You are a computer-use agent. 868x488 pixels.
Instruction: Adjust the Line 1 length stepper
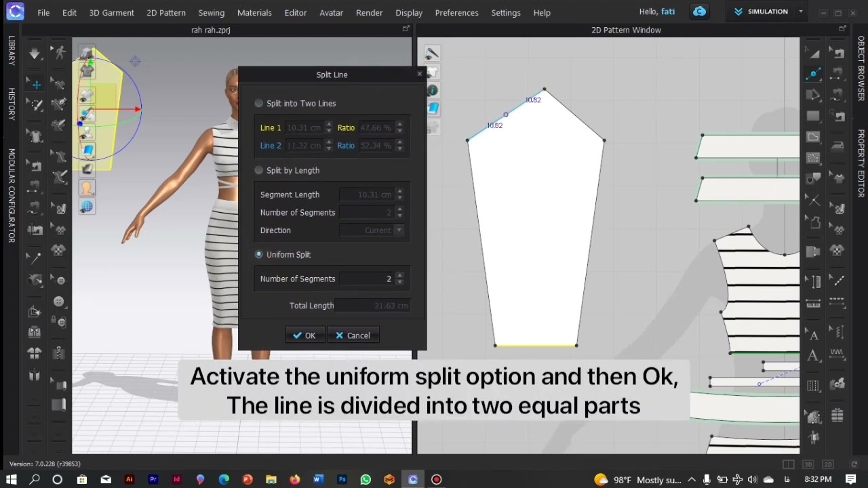click(x=329, y=127)
